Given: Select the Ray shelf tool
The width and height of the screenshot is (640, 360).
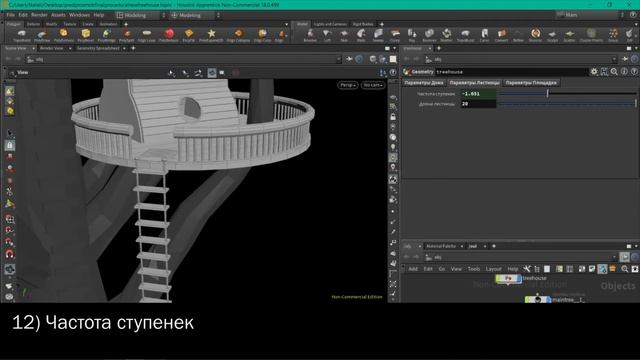Looking at the screenshot, I should pos(412,35).
